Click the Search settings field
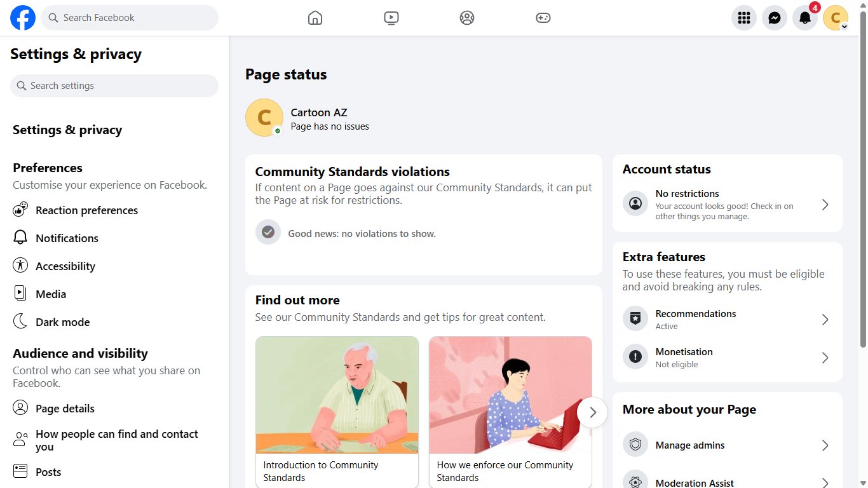 tap(114, 86)
